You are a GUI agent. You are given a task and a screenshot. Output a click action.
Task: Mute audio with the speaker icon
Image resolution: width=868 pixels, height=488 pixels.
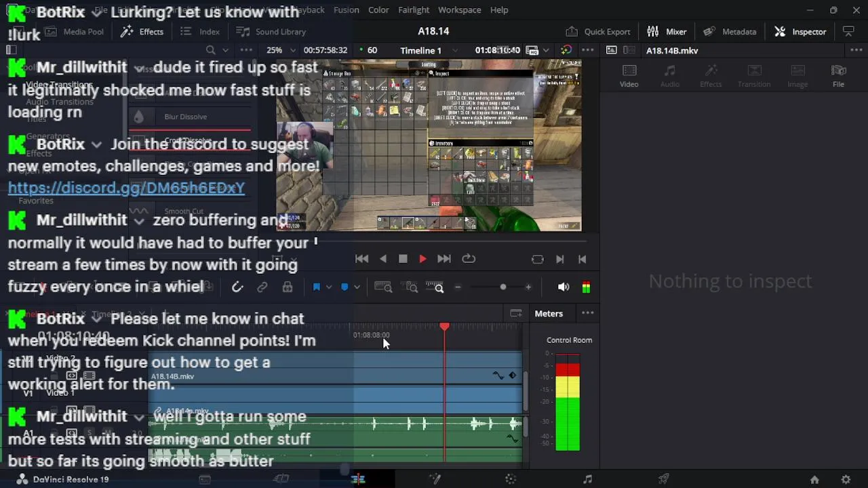pyautogui.click(x=564, y=287)
